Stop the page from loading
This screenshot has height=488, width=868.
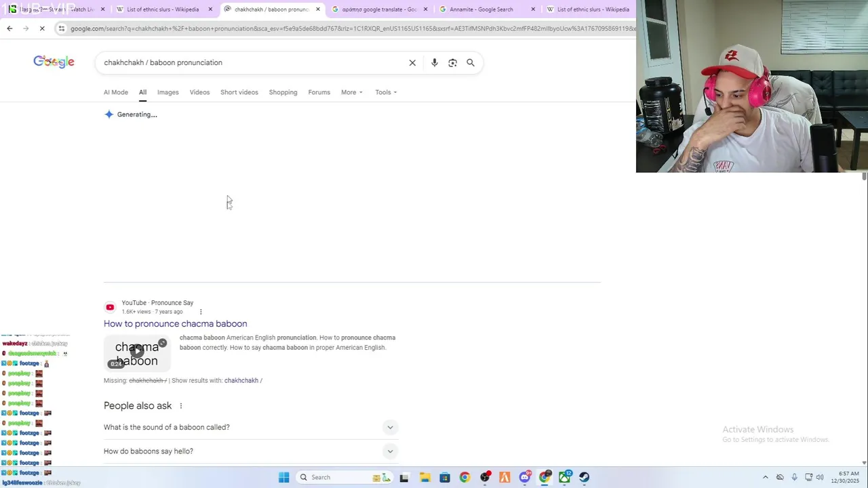click(42, 28)
